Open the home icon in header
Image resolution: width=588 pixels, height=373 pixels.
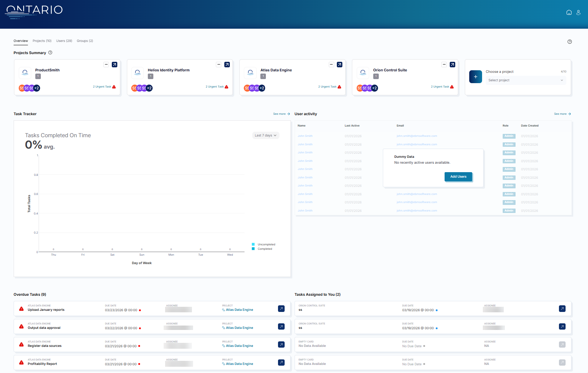[569, 13]
